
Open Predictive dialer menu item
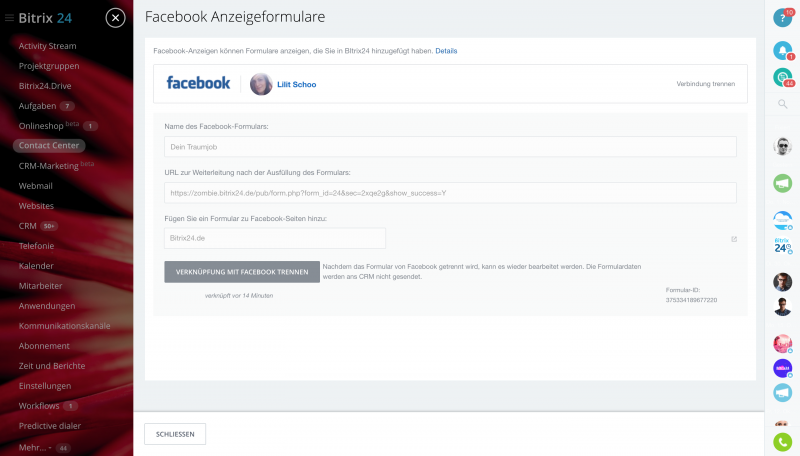coord(49,425)
